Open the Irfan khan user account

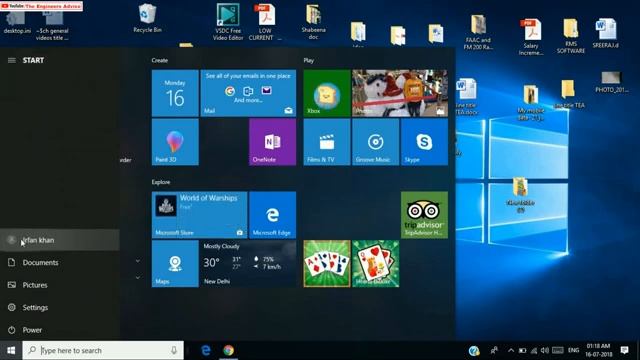60,240
